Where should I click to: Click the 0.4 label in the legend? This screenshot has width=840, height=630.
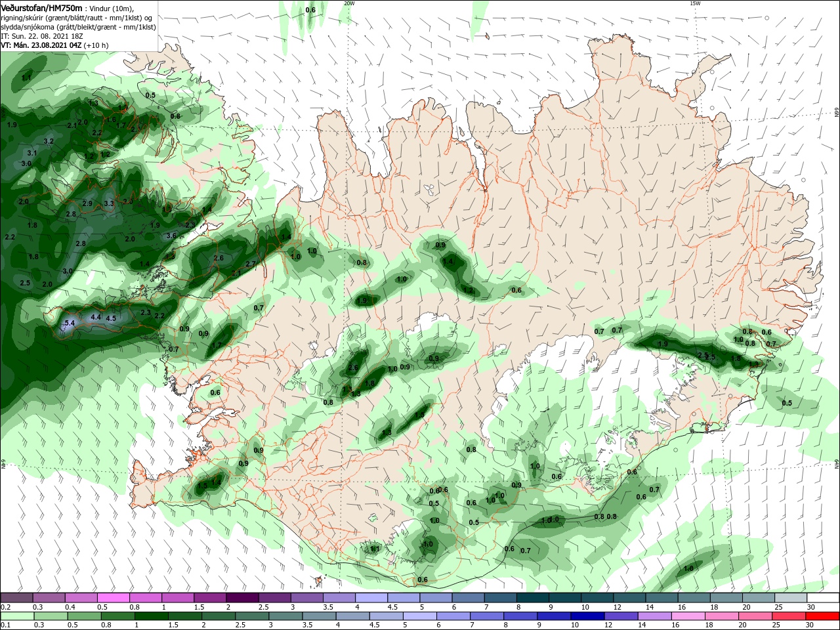tap(70, 607)
